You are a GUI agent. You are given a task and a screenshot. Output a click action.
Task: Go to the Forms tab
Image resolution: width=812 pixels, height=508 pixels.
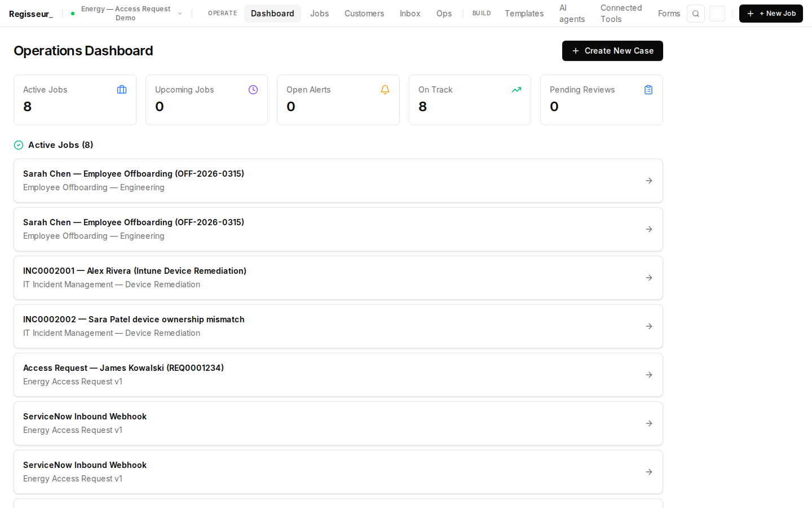[669, 14]
